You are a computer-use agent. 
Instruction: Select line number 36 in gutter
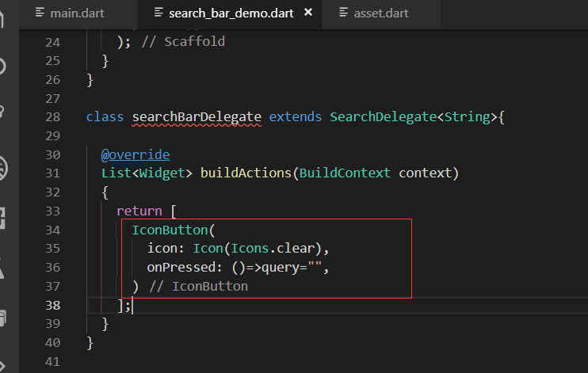pyautogui.click(x=52, y=268)
